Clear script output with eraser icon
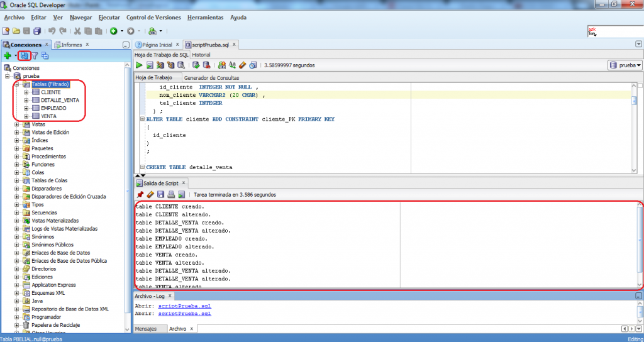The image size is (644, 342). [150, 195]
